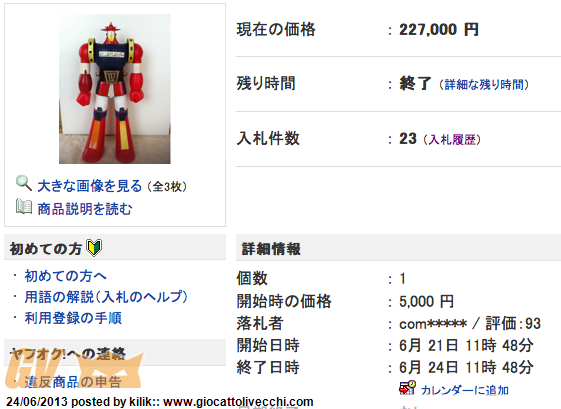Open 入札履歴 bid history link

(452, 140)
